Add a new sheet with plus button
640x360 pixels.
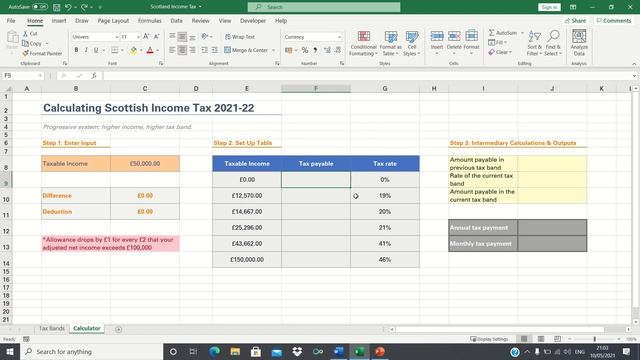tap(118, 329)
